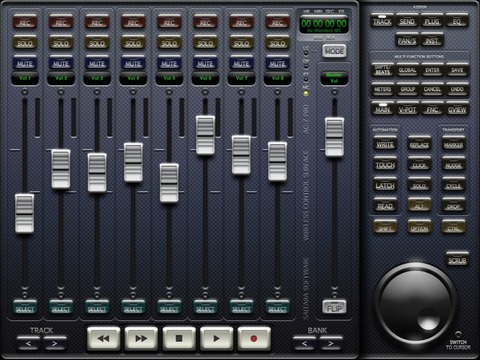480x360 pixels.
Task: Solo channel Vol 7
Action: click(x=241, y=42)
